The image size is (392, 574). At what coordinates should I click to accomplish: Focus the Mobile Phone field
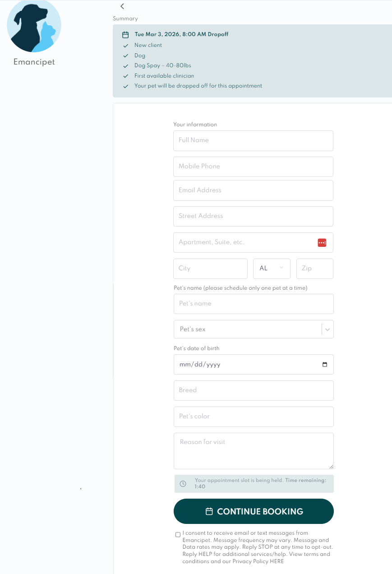(x=253, y=167)
